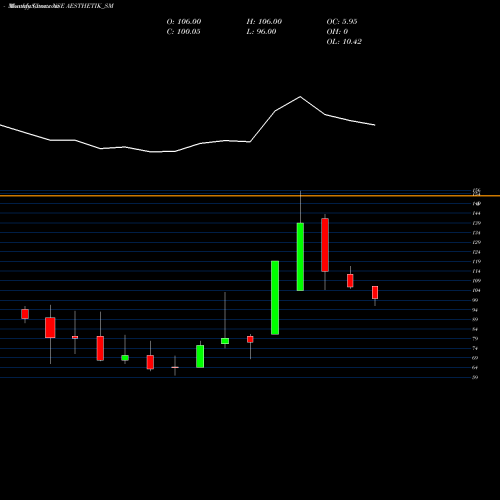Screen dimensions: 500x500
Task: Click the 109 price axis label
Action: 476,281
